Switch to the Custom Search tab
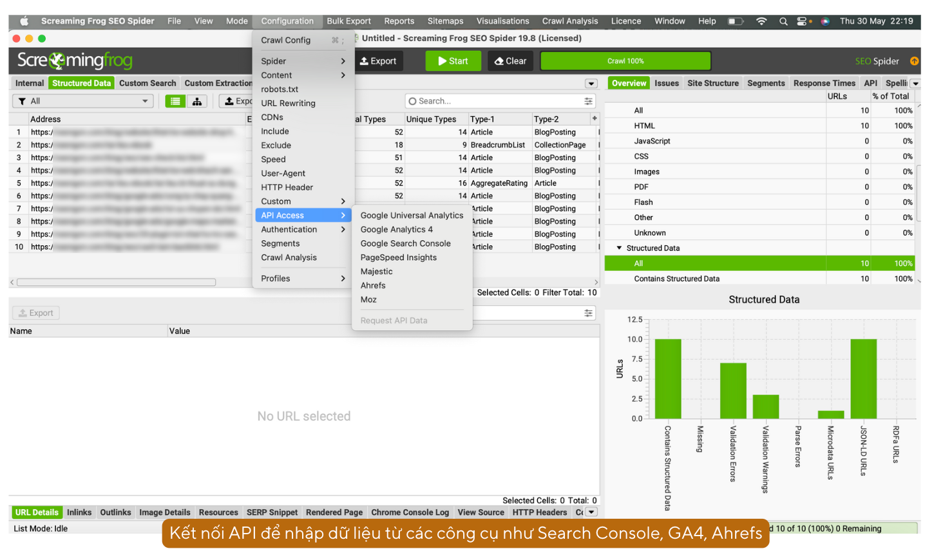The width and height of the screenshot is (934, 560). pos(148,84)
